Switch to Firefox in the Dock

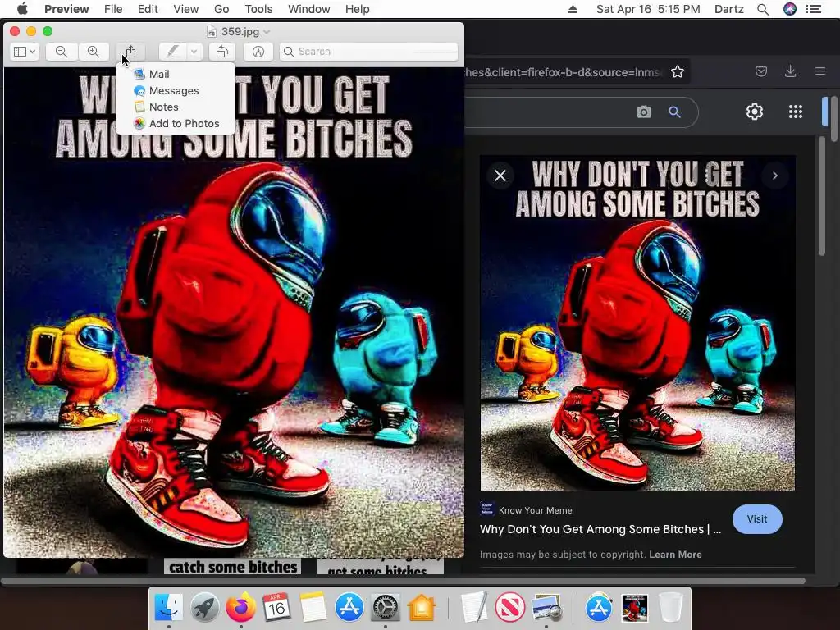(240, 607)
